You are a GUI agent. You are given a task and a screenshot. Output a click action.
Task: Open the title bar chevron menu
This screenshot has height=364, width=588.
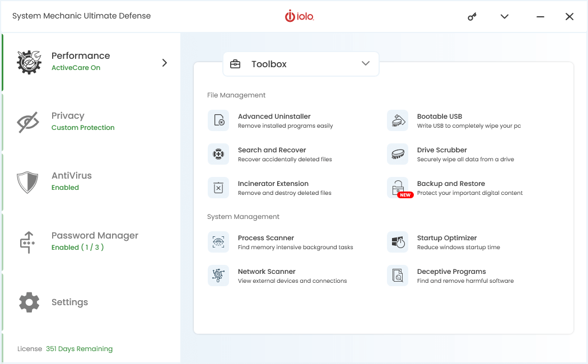pyautogui.click(x=505, y=17)
